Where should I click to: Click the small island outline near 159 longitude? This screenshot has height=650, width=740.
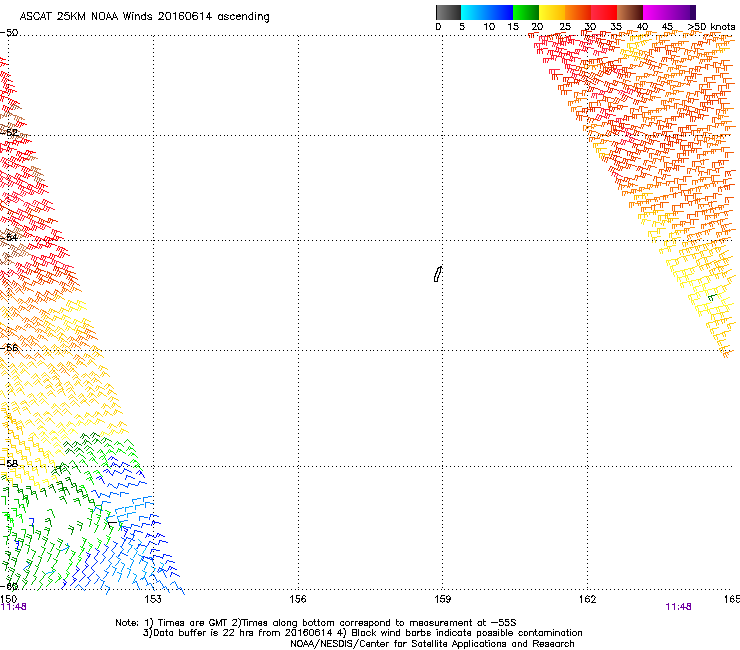point(438,274)
